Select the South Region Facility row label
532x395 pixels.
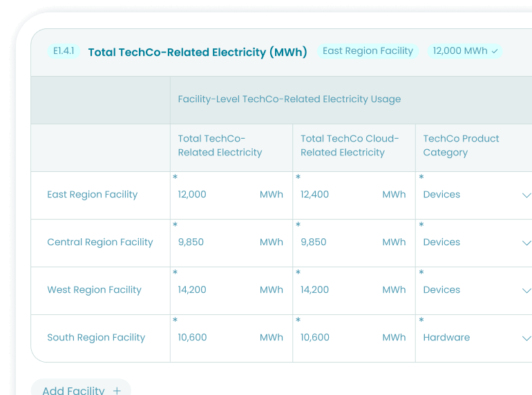[96, 338]
